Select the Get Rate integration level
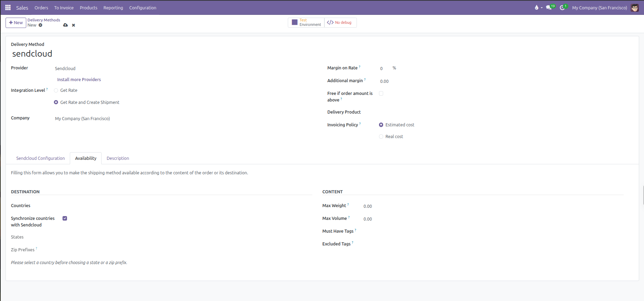This screenshot has height=301, width=644. (x=56, y=90)
